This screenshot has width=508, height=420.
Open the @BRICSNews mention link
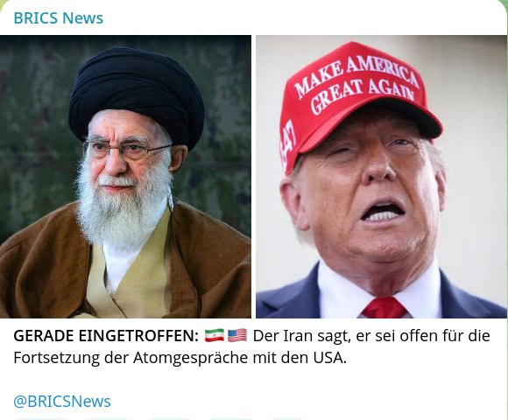pos(62,402)
